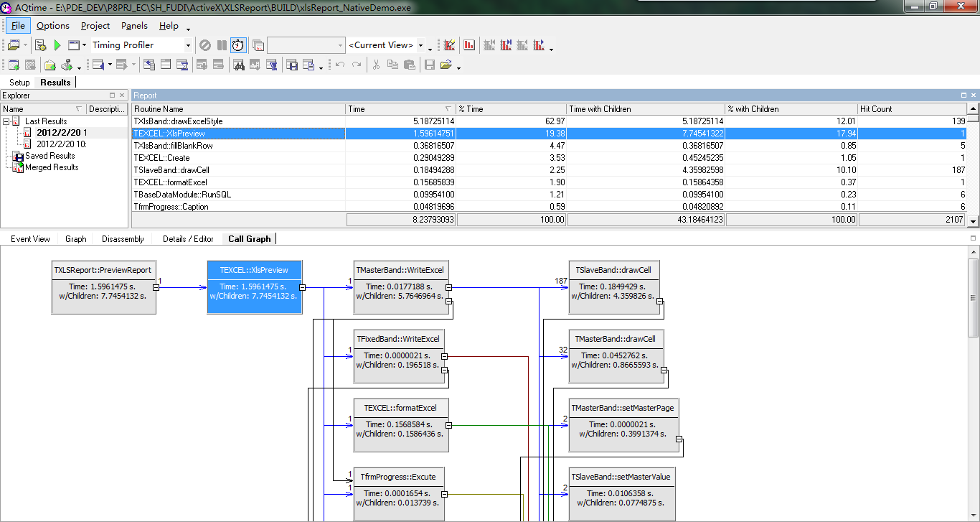
Task: Open the Current View dropdown
Action: tap(420, 45)
